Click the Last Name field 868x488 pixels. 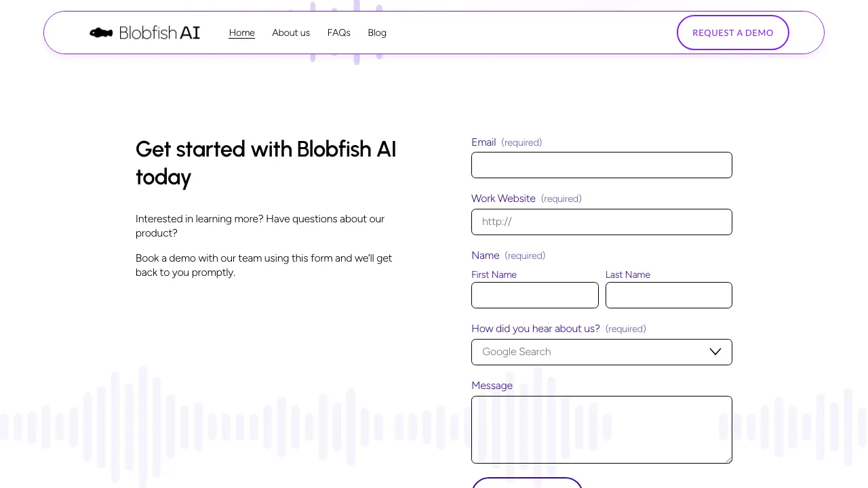[669, 295]
